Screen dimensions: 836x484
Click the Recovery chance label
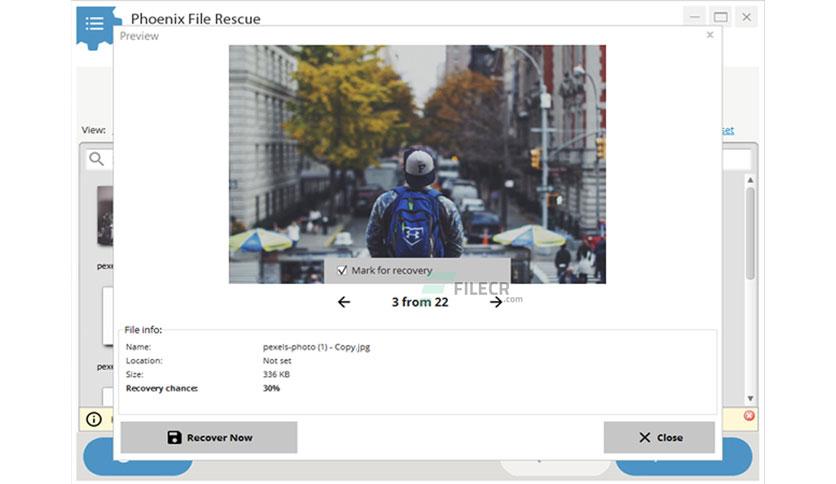pyautogui.click(x=162, y=388)
